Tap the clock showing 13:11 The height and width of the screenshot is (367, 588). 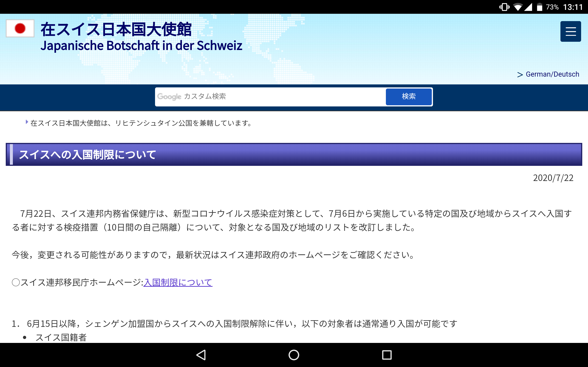click(x=573, y=7)
